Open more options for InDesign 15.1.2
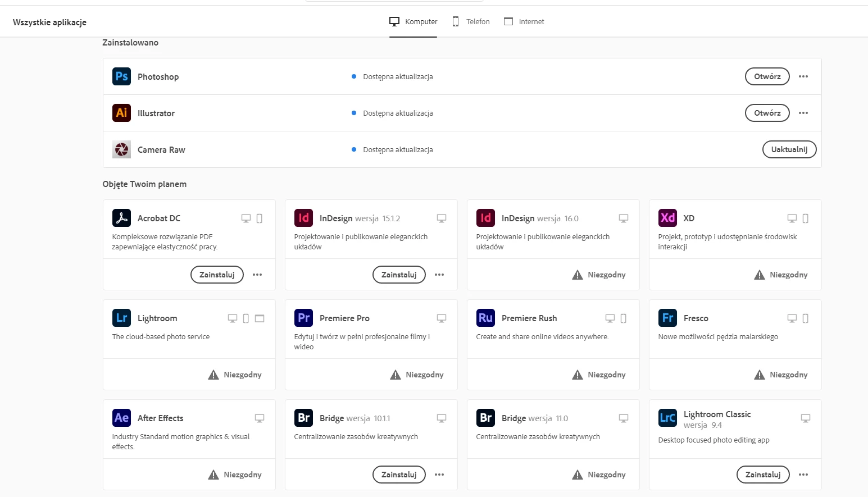The width and height of the screenshot is (868, 497). pos(439,275)
